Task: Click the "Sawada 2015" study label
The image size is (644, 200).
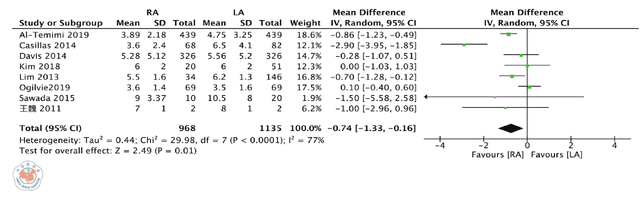Action: (x=47, y=98)
